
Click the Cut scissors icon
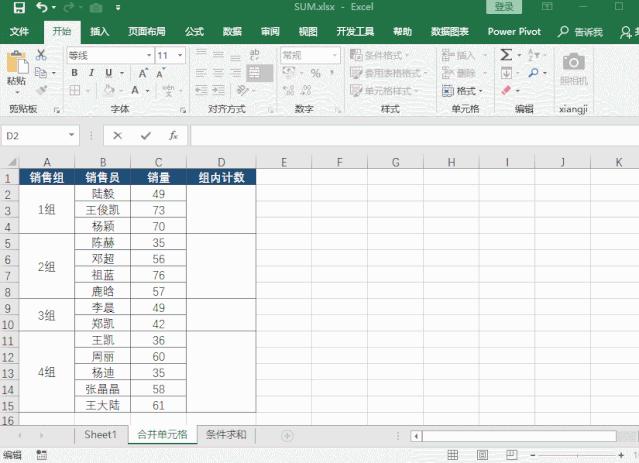41,55
